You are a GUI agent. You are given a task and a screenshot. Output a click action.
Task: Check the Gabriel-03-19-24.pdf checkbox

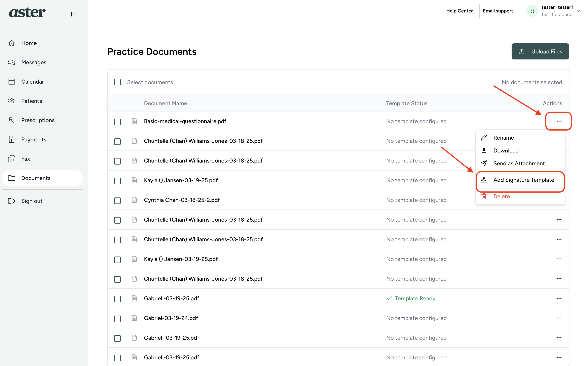click(117, 319)
